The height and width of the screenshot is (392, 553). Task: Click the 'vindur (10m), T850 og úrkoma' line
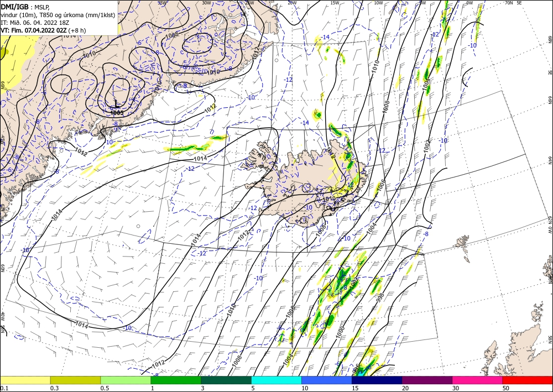pos(58,15)
